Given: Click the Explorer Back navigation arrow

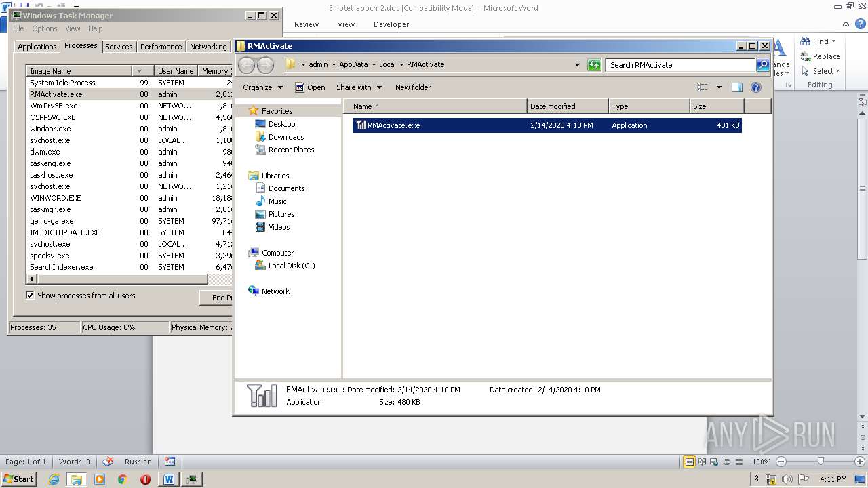Looking at the screenshot, I should (x=246, y=65).
